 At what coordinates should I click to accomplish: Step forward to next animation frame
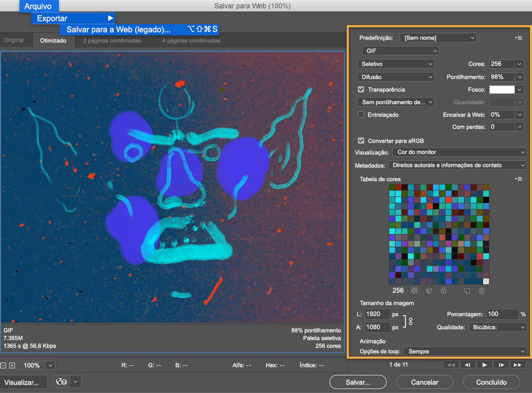(501, 365)
